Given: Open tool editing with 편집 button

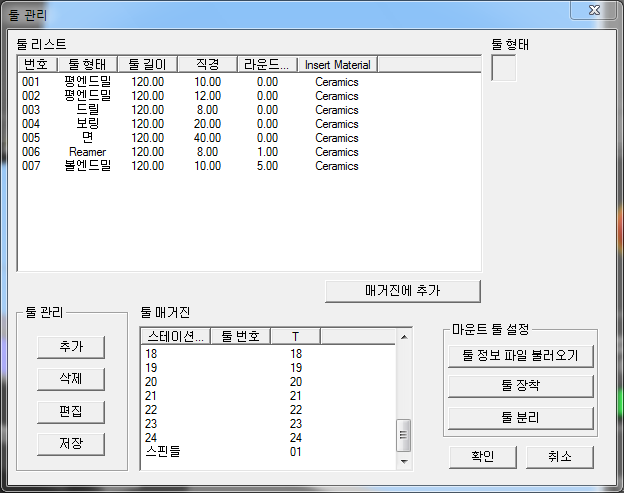Looking at the screenshot, I should 71,412.
